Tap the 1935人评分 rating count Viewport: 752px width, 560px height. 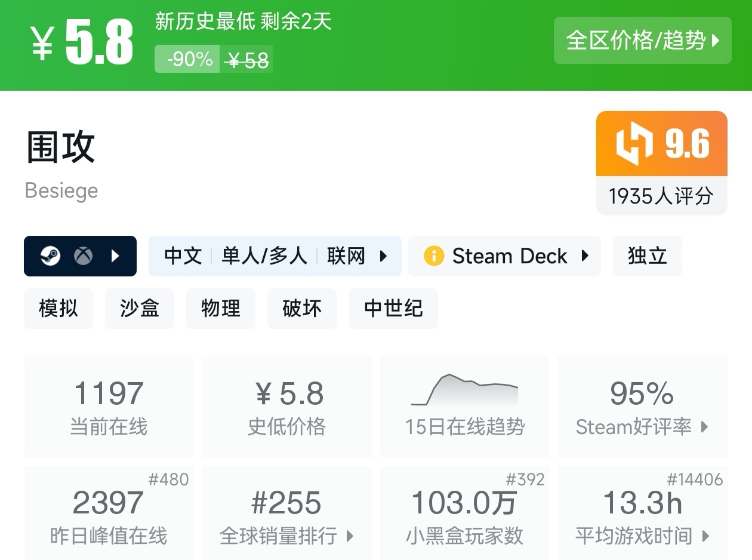point(661,196)
